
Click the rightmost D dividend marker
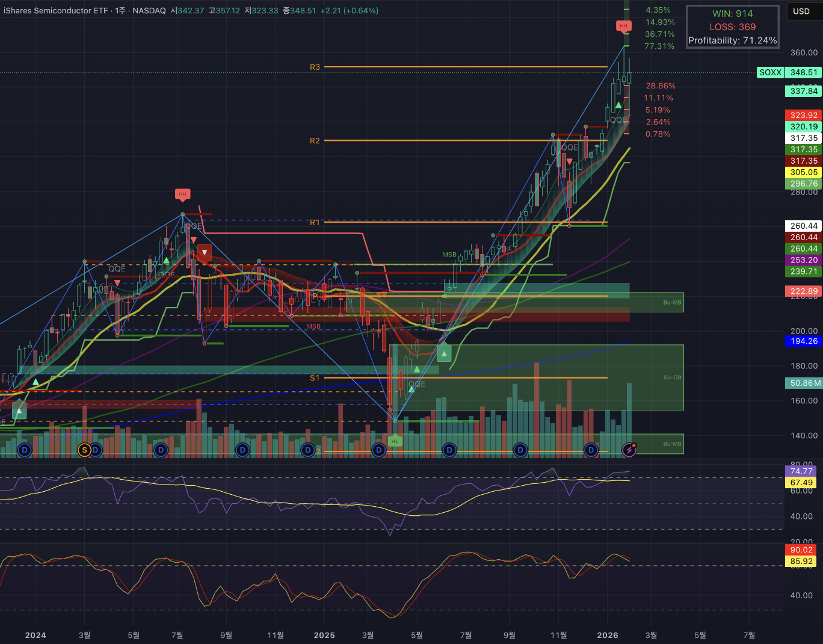[591, 450]
